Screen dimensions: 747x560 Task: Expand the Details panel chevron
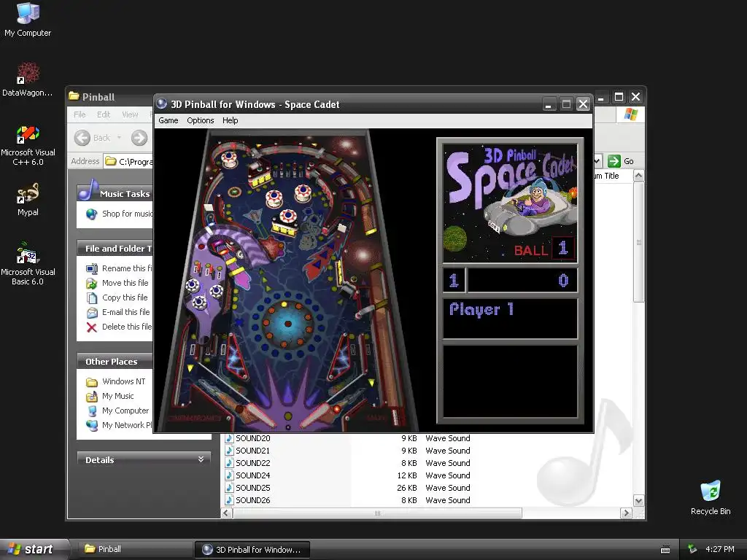[x=201, y=459]
